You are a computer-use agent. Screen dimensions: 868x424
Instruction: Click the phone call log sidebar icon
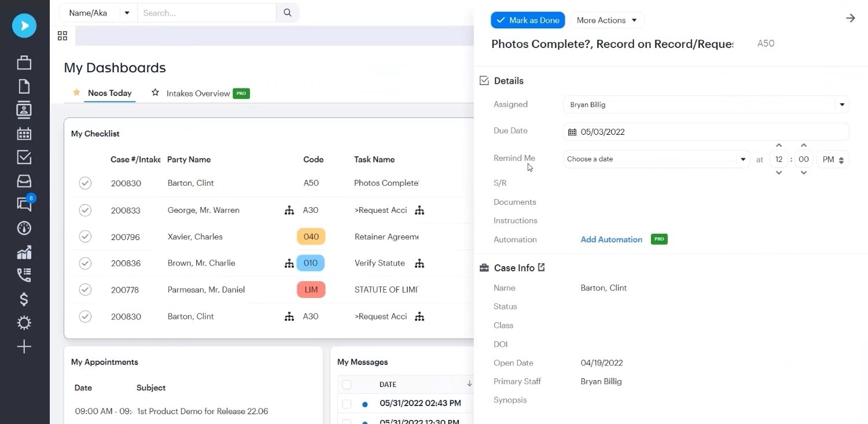[x=24, y=275]
